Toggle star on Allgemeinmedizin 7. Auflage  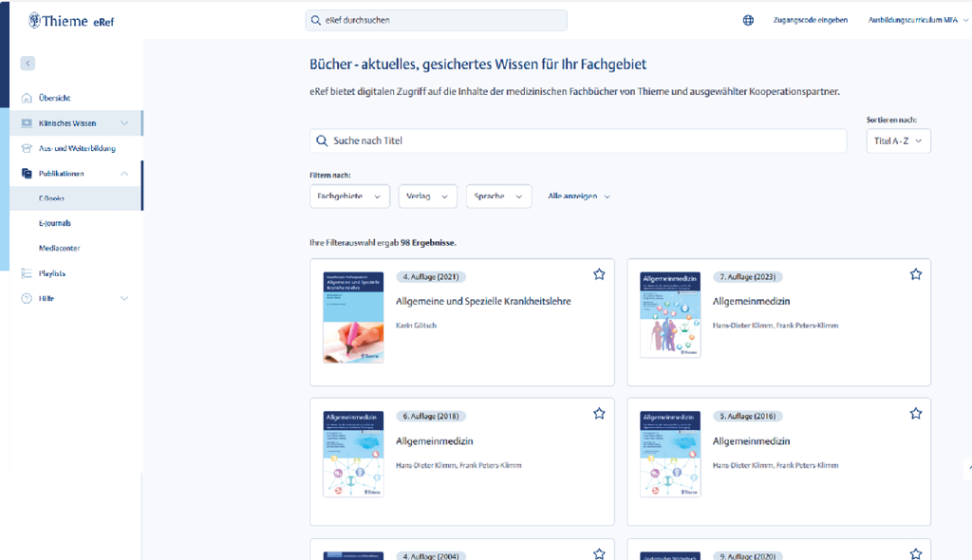click(915, 274)
